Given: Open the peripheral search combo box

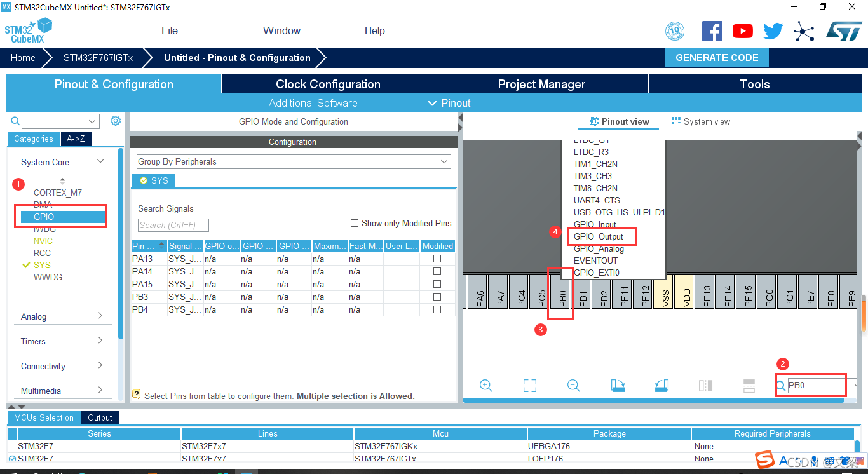Looking at the screenshot, I should click(x=60, y=121).
